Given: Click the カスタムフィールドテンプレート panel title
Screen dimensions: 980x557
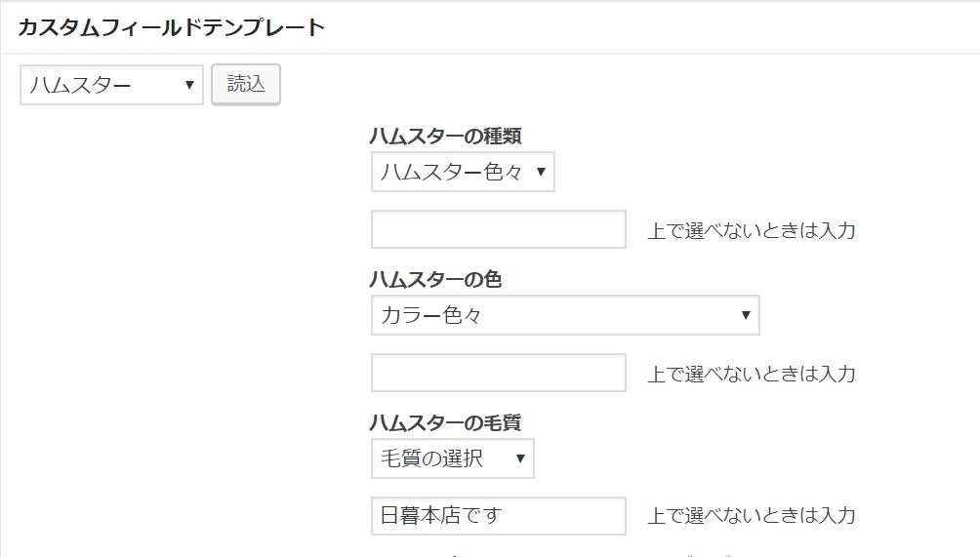Looking at the screenshot, I should 171,27.
